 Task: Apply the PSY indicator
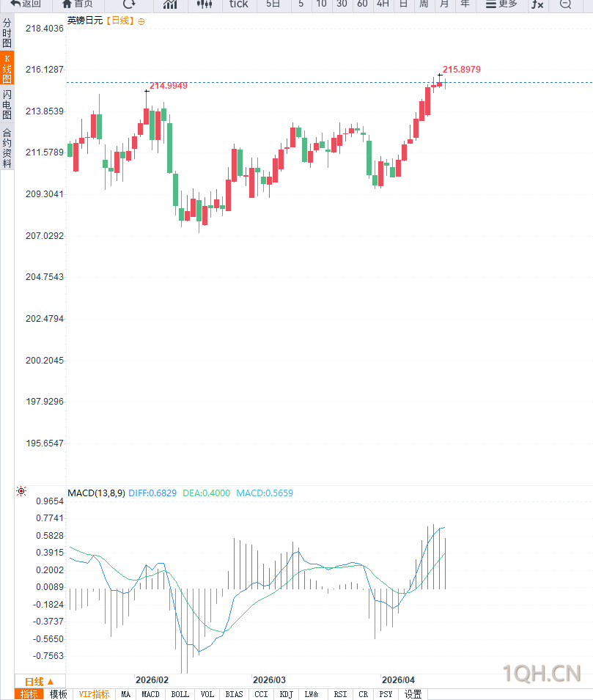point(386,694)
